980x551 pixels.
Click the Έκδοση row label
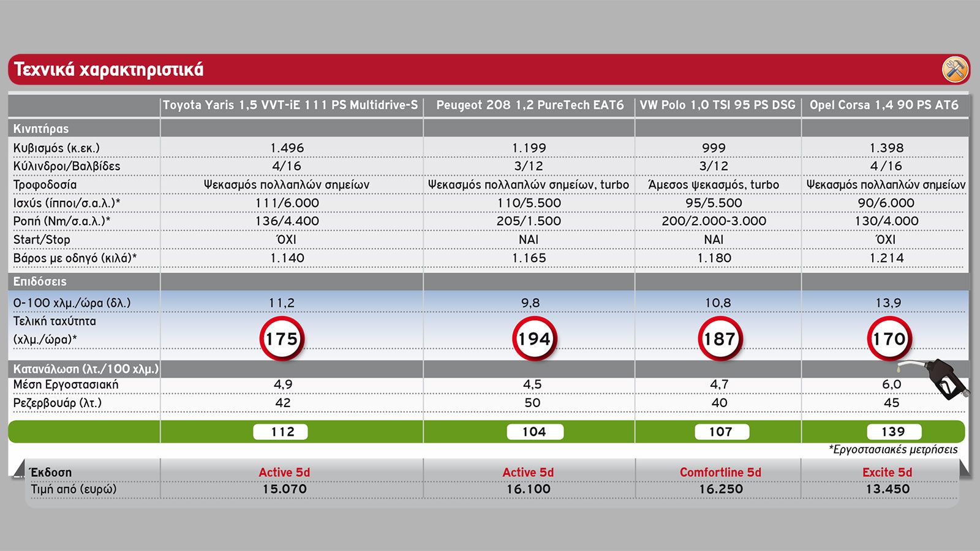coord(51,472)
